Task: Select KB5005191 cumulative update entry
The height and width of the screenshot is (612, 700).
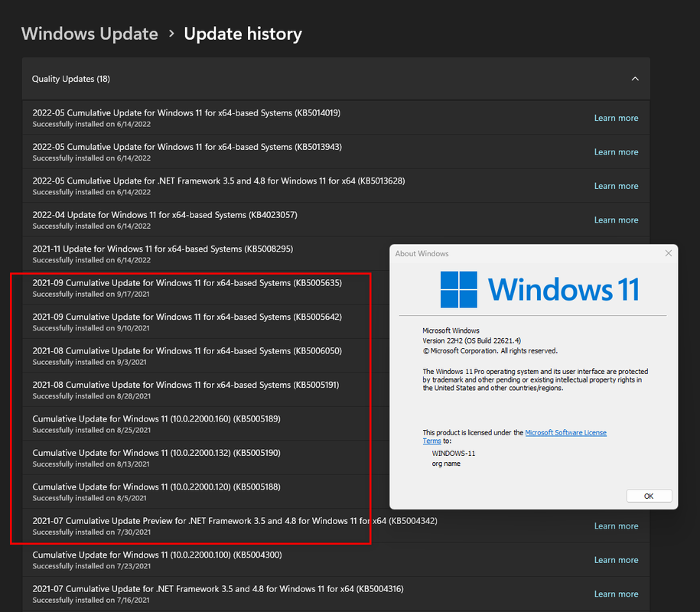Action: [x=206, y=389]
